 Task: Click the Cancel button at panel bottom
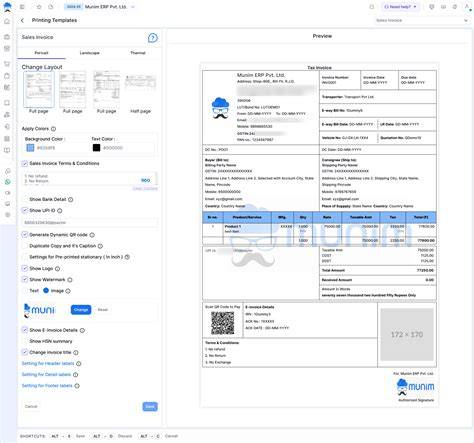click(x=31, y=407)
